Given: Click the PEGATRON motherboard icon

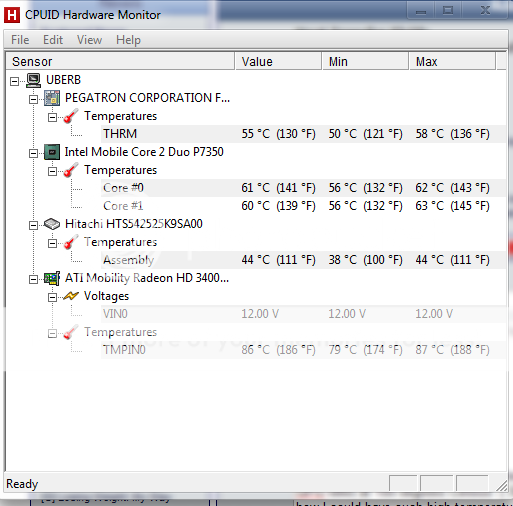Looking at the screenshot, I should (52, 98).
